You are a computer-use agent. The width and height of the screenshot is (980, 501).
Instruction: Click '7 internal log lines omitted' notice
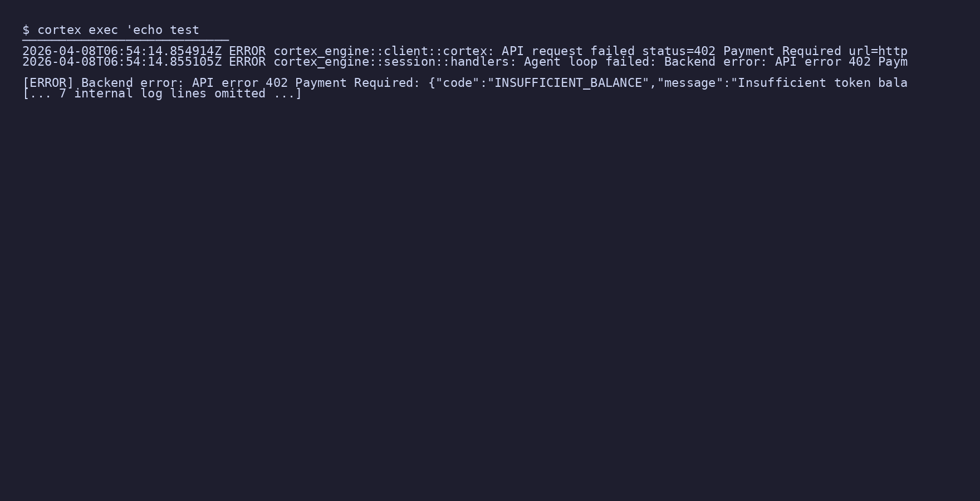(162, 94)
